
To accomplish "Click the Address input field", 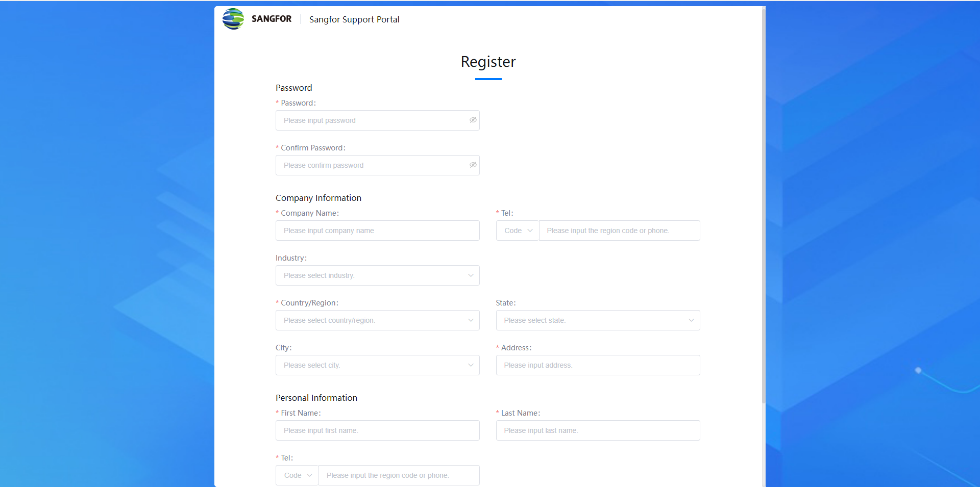I will click(598, 365).
